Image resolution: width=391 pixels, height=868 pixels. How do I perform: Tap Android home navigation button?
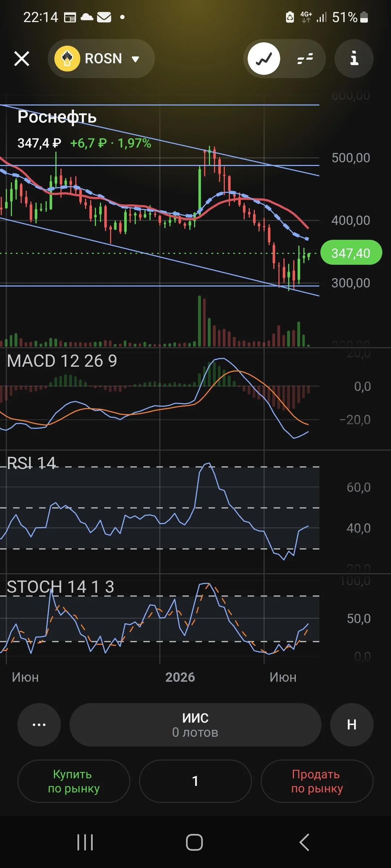194,843
